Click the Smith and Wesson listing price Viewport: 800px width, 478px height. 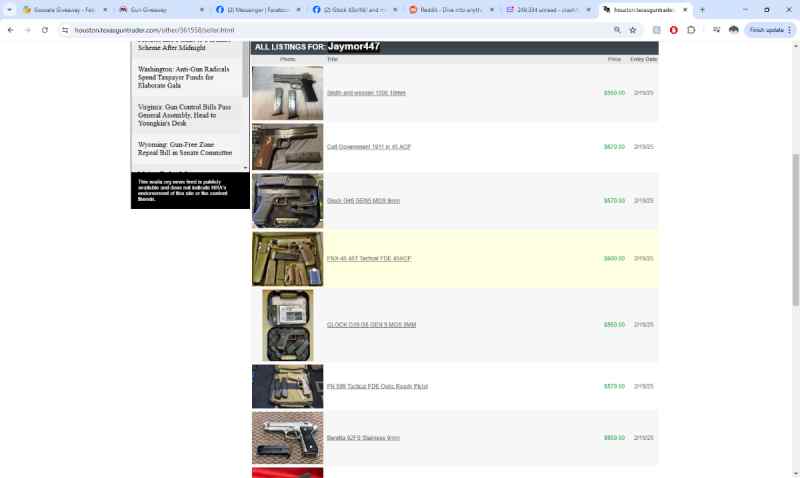coord(614,93)
